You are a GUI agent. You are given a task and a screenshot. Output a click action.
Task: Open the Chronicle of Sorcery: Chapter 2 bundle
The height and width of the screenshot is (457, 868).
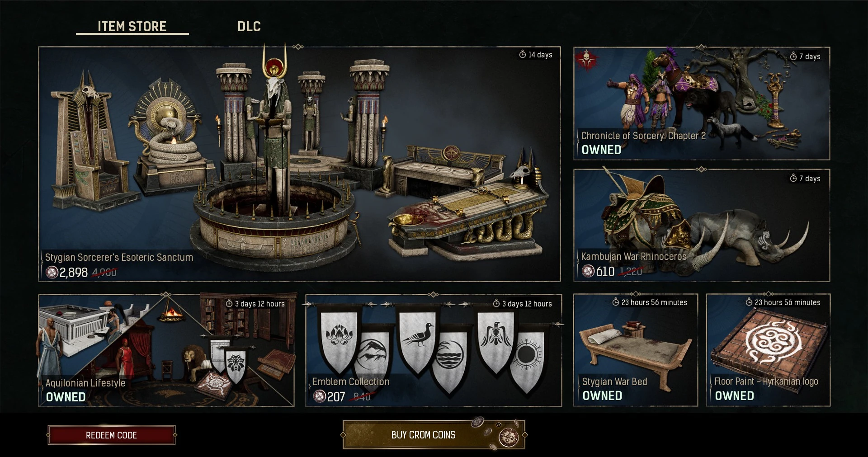point(702,104)
